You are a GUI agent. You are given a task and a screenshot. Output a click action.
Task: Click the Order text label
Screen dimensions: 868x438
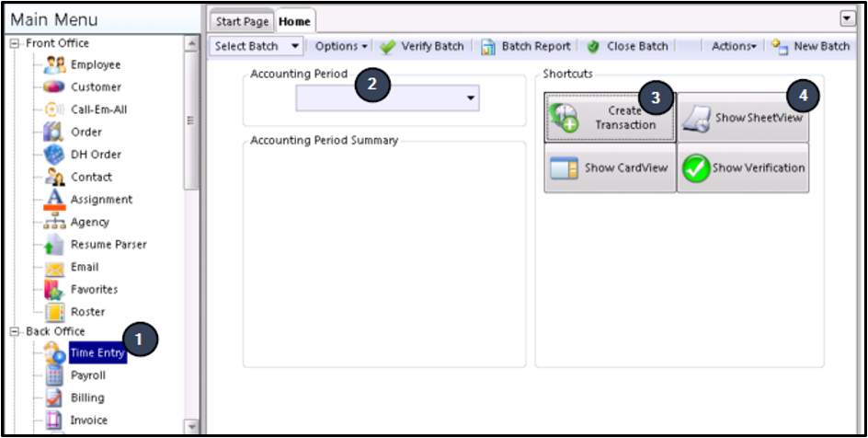coord(86,132)
